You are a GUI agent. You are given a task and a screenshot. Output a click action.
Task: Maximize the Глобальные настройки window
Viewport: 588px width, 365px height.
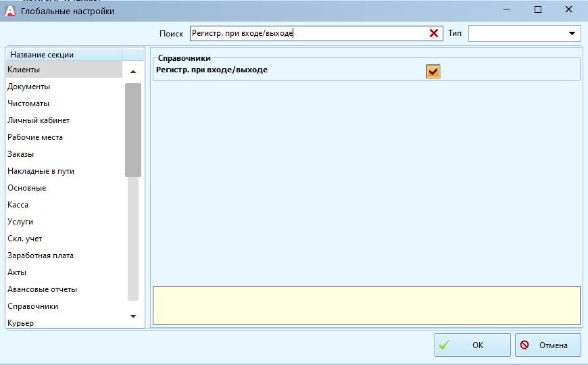point(538,10)
